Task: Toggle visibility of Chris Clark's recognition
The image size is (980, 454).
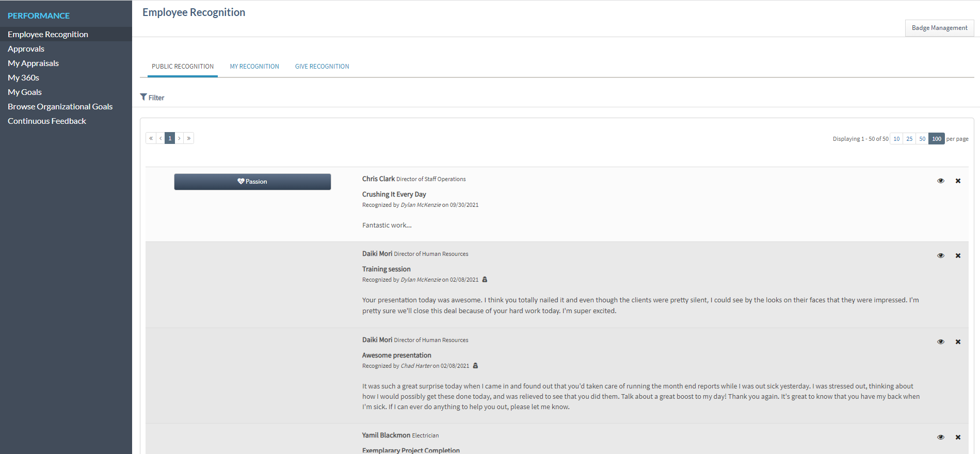Action: coord(941,181)
